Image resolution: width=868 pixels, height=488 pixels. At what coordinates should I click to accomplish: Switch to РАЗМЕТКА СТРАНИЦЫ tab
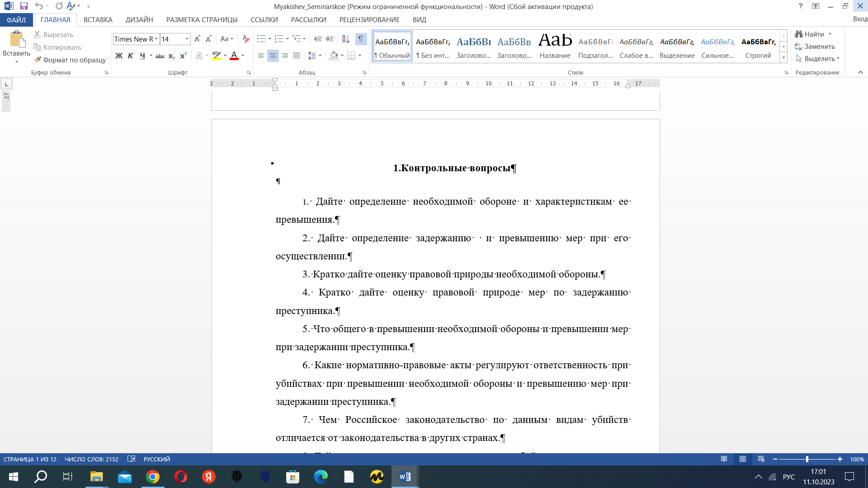pos(202,20)
